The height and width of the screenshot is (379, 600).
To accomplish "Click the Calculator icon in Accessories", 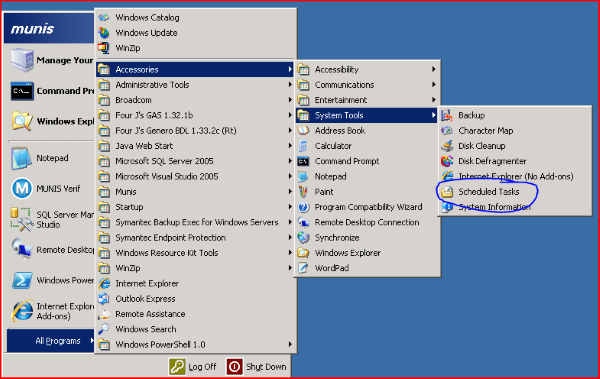I will 303,146.
